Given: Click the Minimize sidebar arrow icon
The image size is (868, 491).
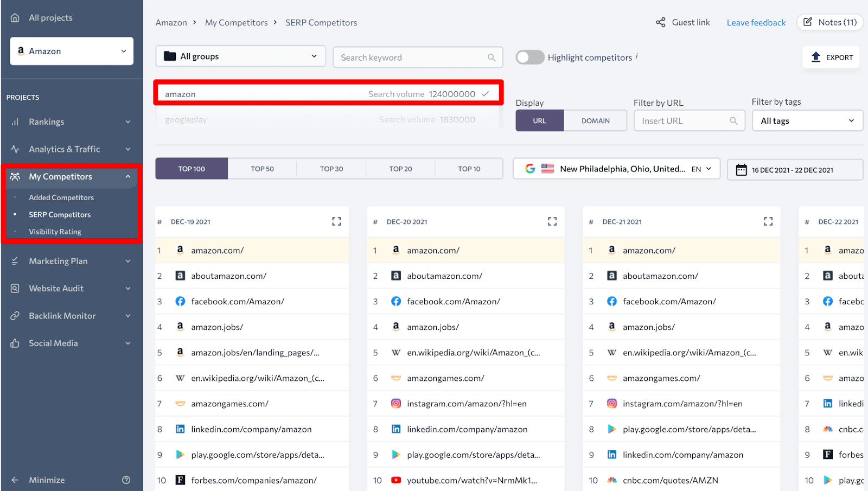Looking at the screenshot, I should (15, 480).
